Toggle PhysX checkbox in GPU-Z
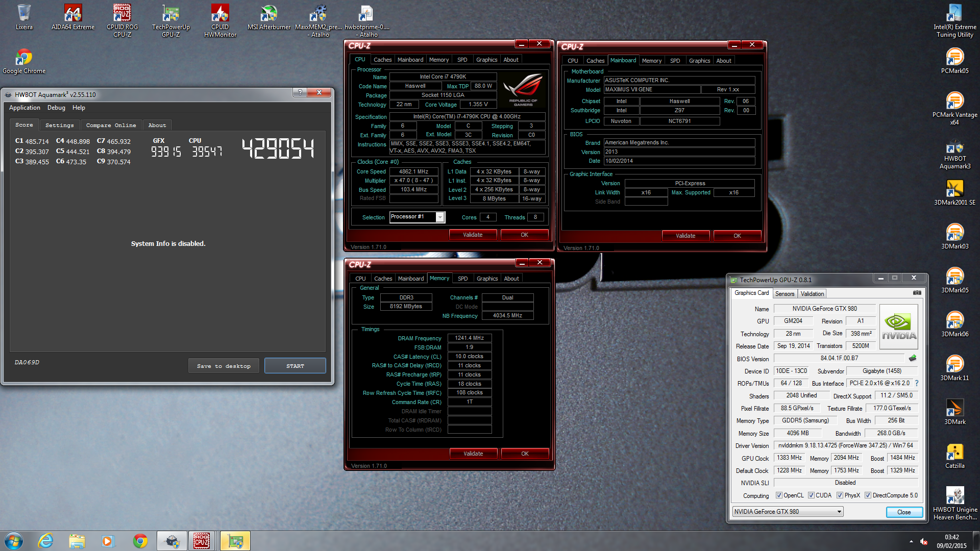The height and width of the screenshot is (551, 980). (x=840, y=495)
